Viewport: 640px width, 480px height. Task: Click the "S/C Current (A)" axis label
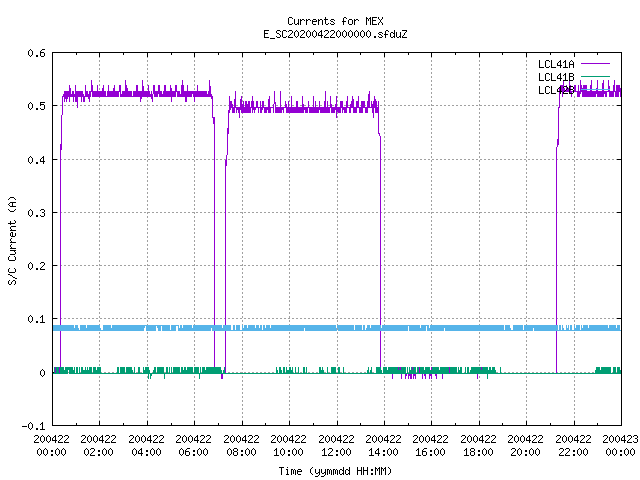[x=13, y=240]
